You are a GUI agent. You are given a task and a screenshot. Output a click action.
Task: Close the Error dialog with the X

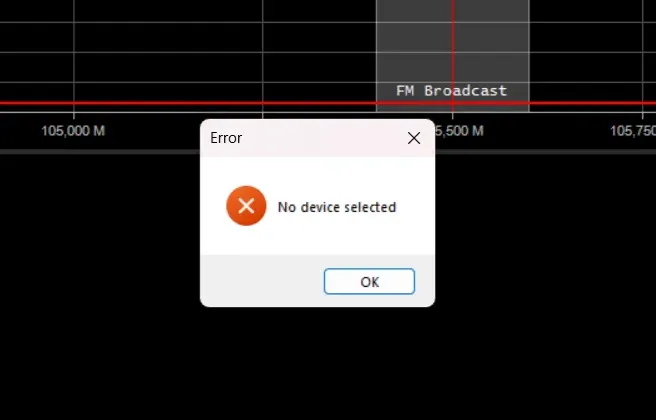click(x=414, y=138)
